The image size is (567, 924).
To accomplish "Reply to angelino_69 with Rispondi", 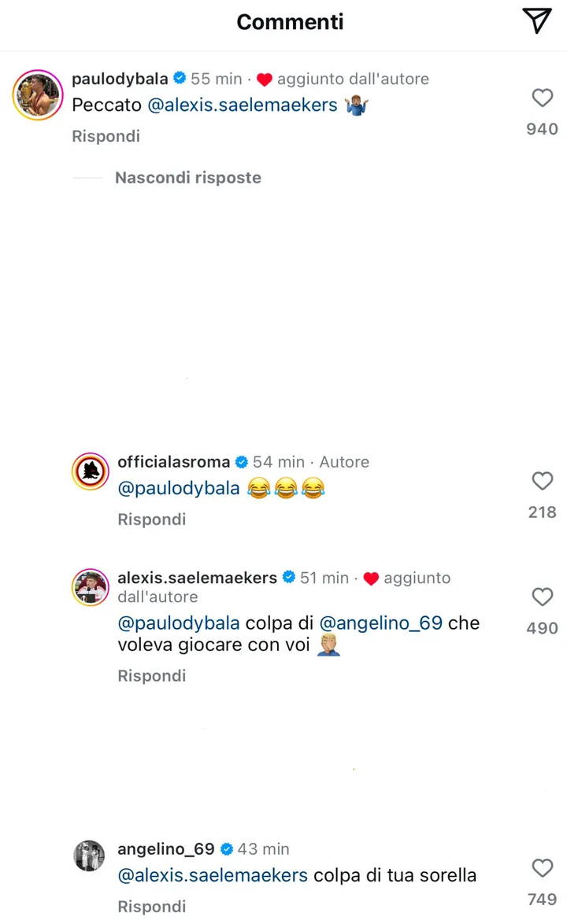I will (151, 907).
